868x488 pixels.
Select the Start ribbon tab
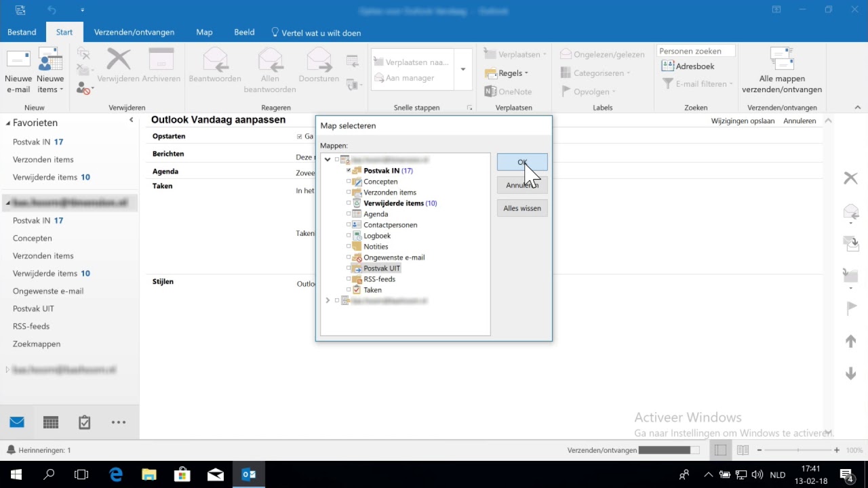click(x=64, y=32)
